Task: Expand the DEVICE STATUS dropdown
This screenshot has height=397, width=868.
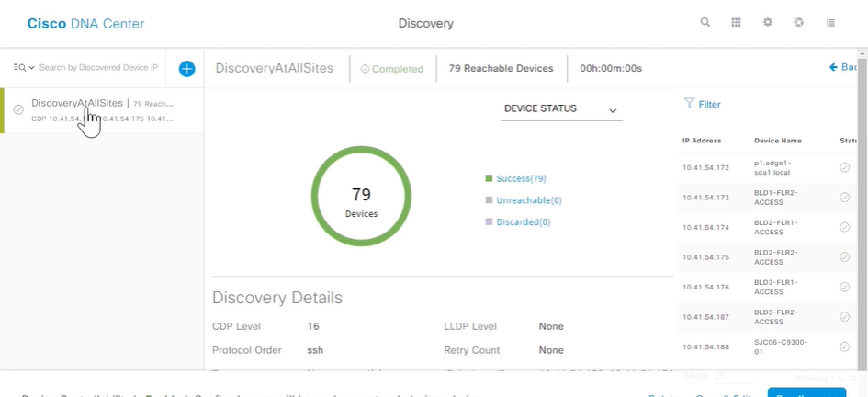Action: click(x=561, y=109)
